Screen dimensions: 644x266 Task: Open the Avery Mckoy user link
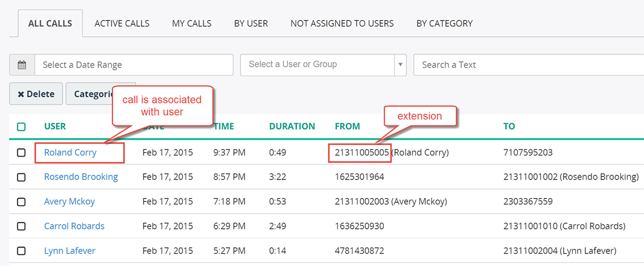coord(70,201)
